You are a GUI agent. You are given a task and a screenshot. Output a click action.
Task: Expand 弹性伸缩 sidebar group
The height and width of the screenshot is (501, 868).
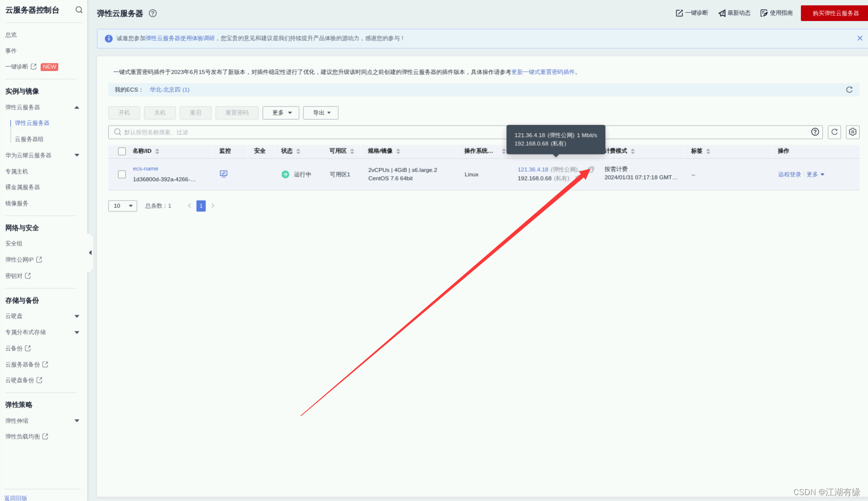(77, 421)
